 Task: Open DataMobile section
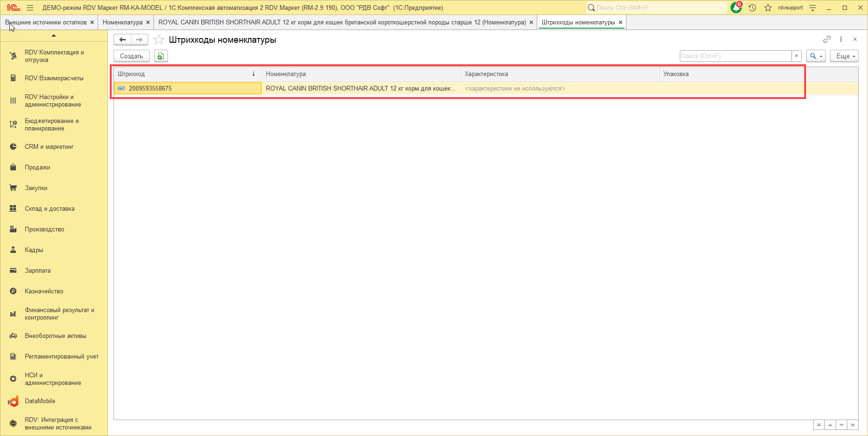54,401
